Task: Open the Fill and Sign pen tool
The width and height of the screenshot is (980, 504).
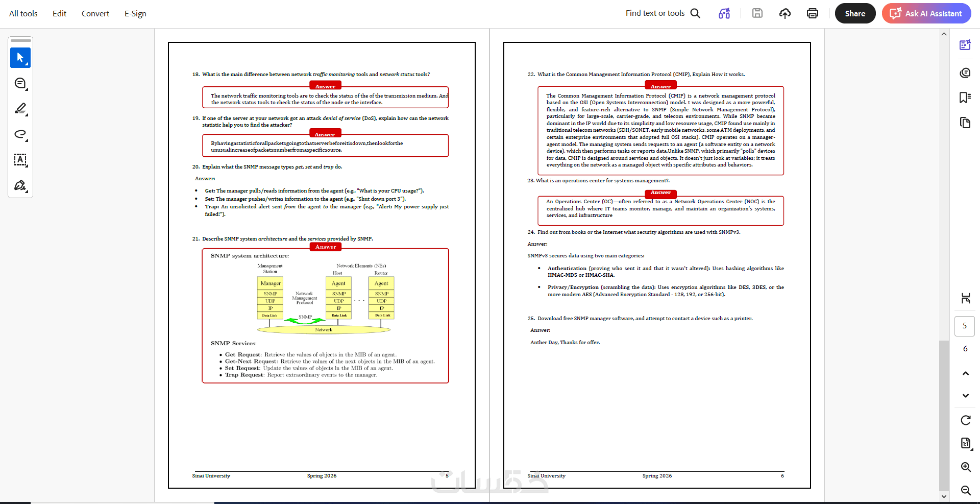Action: [20, 185]
